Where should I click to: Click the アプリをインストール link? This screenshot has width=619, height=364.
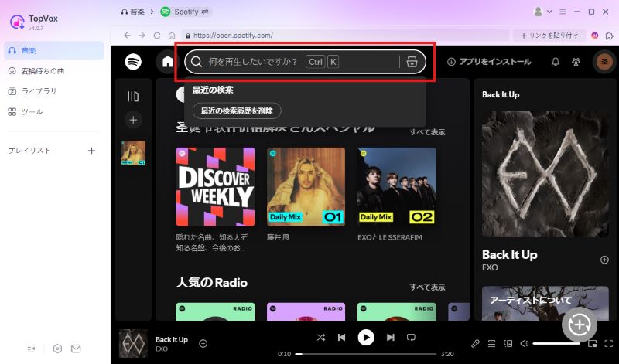[489, 62]
